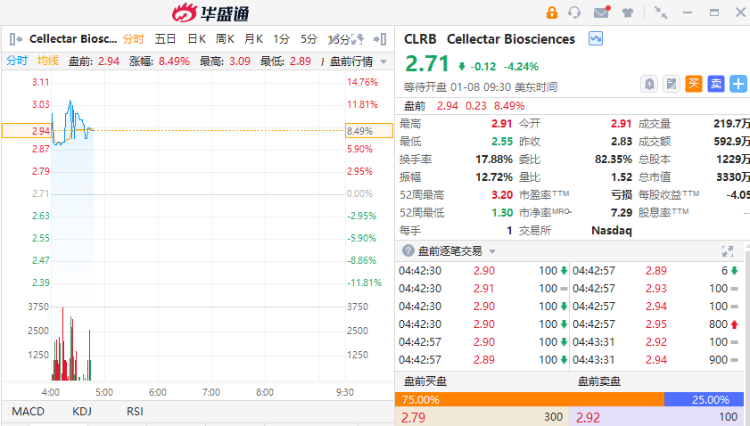
Task: Expand the tick trades panel fullscreen icon
Action: click(727, 251)
